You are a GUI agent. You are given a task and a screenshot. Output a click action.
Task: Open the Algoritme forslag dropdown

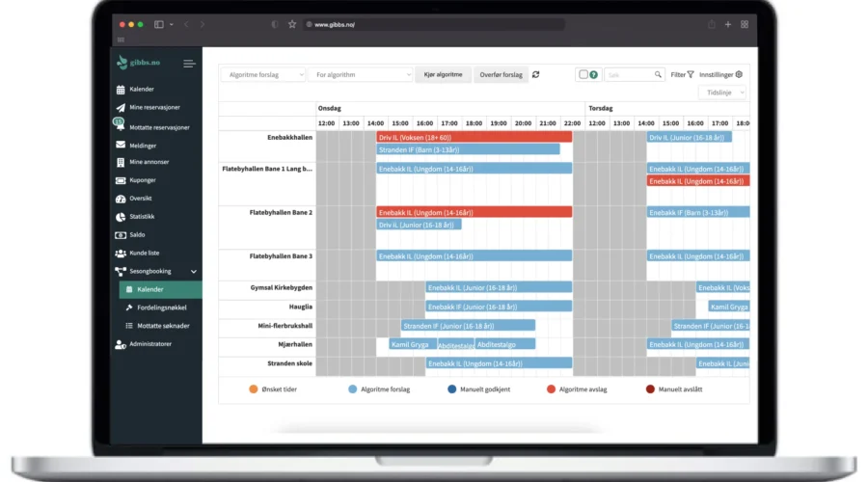coord(262,74)
